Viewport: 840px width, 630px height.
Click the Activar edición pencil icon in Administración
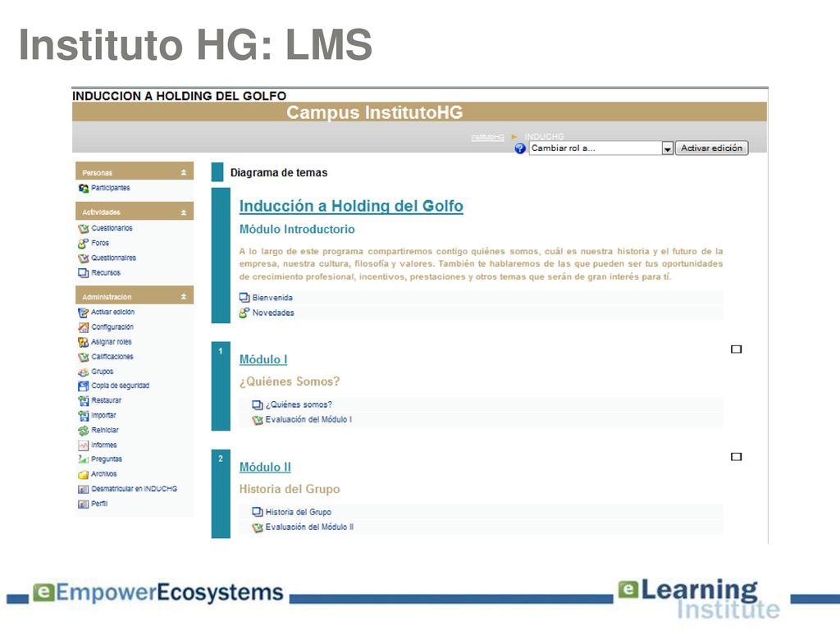tap(83, 313)
